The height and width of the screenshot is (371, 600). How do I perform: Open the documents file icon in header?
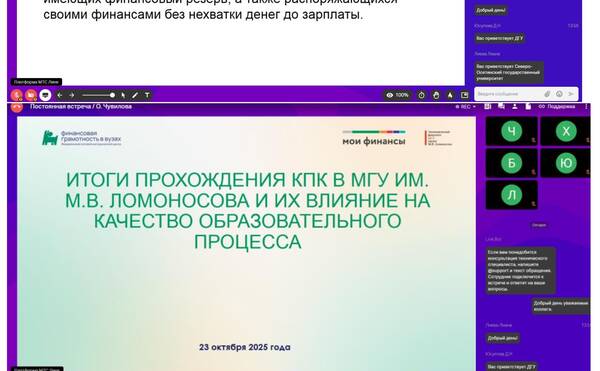pyautogui.click(x=528, y=106)
